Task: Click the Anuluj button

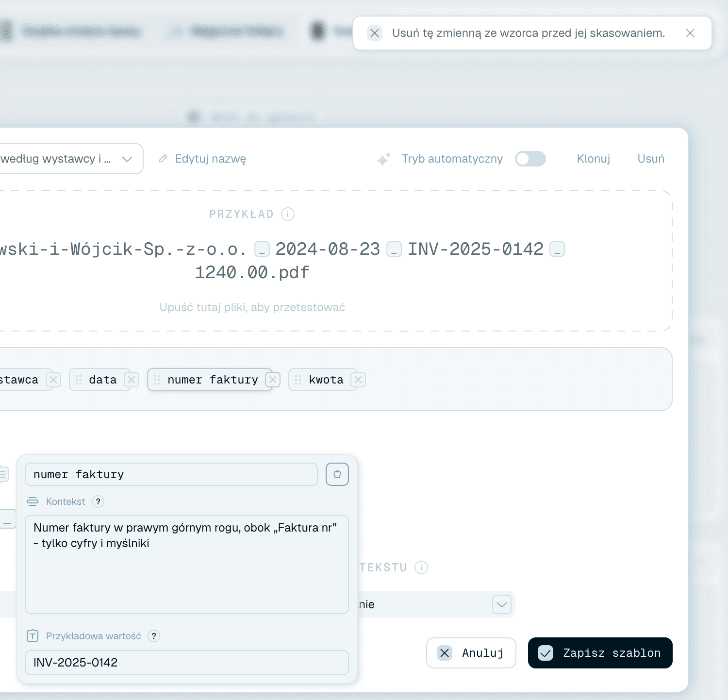Action: click(471, 653)
